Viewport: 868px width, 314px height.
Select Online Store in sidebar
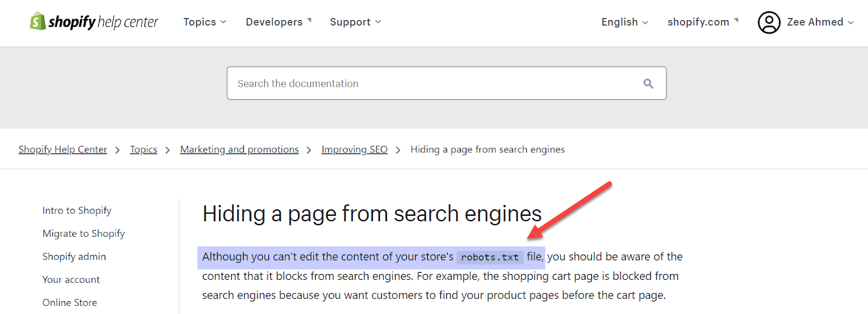coord(70,303)
